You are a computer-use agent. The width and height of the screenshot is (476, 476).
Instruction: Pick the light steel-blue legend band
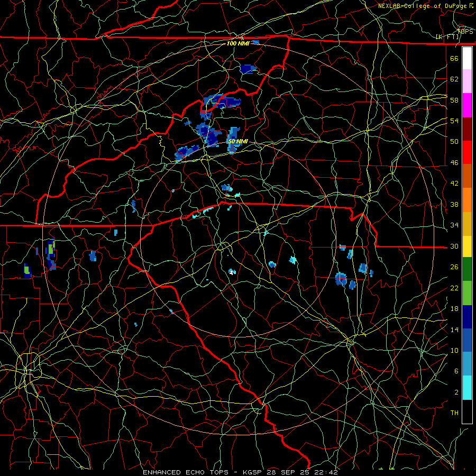(x=467, y=364)
